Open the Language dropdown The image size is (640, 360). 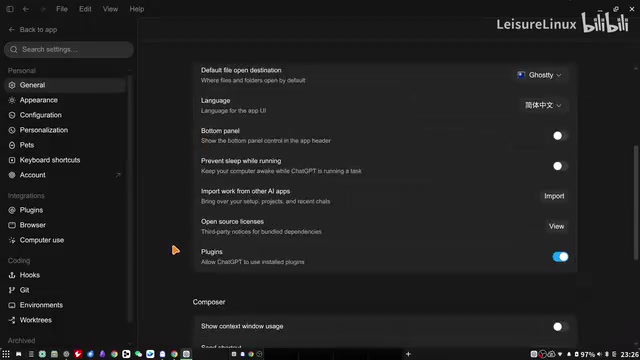pyautogui.click(x=543, y=105)
